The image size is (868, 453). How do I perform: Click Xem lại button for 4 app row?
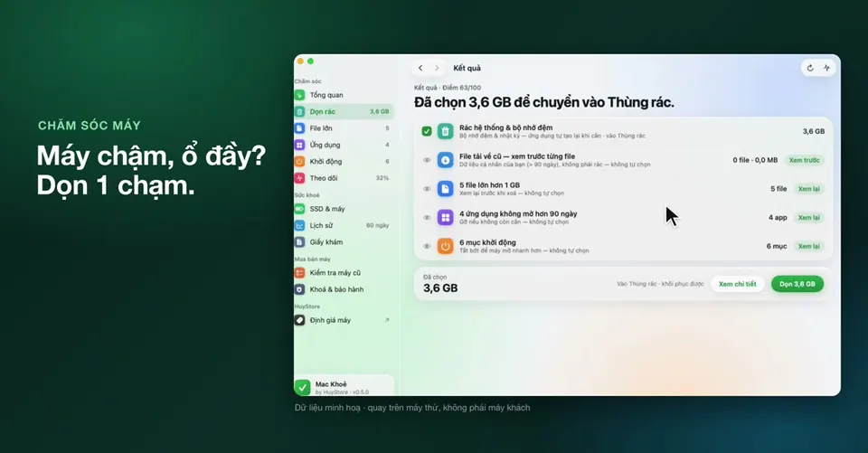[x=808, y=218]
